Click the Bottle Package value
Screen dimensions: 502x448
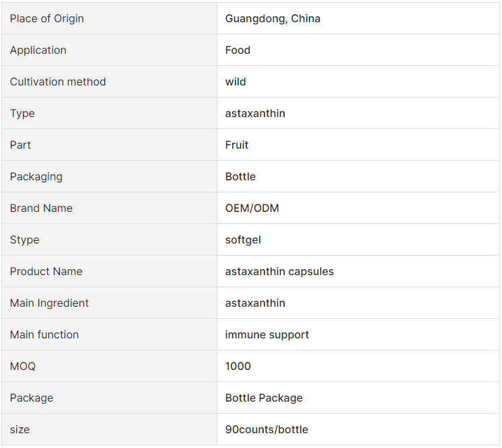click(264, 398)
